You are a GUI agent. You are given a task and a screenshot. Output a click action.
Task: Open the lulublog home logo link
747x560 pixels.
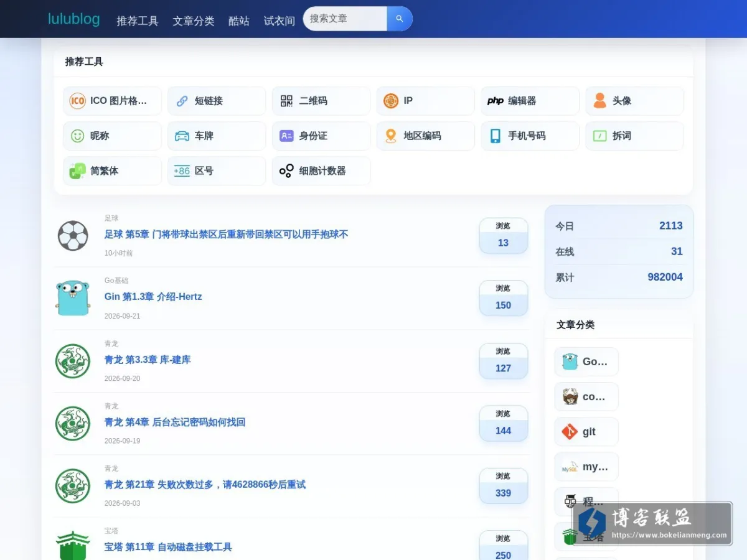(74, 19)
